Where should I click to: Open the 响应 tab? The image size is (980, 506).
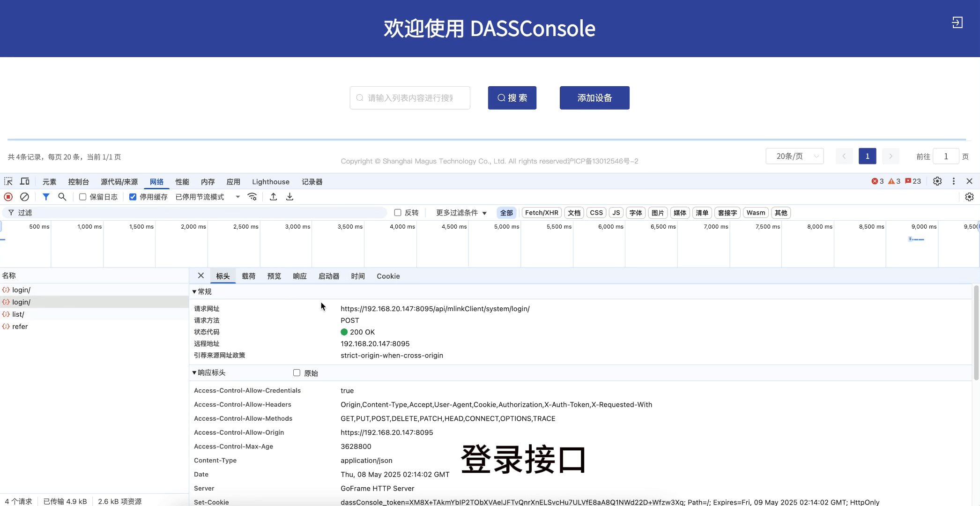300,276
